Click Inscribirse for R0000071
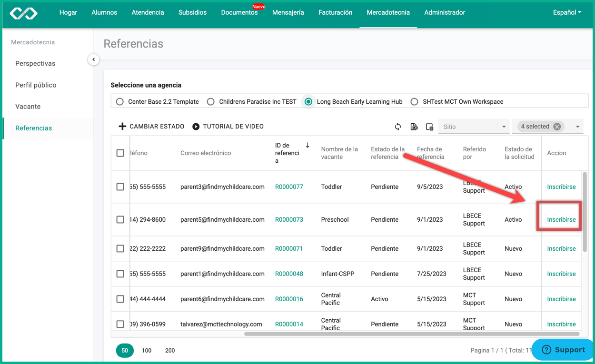The image size is (595, 364). pos(561,249)
